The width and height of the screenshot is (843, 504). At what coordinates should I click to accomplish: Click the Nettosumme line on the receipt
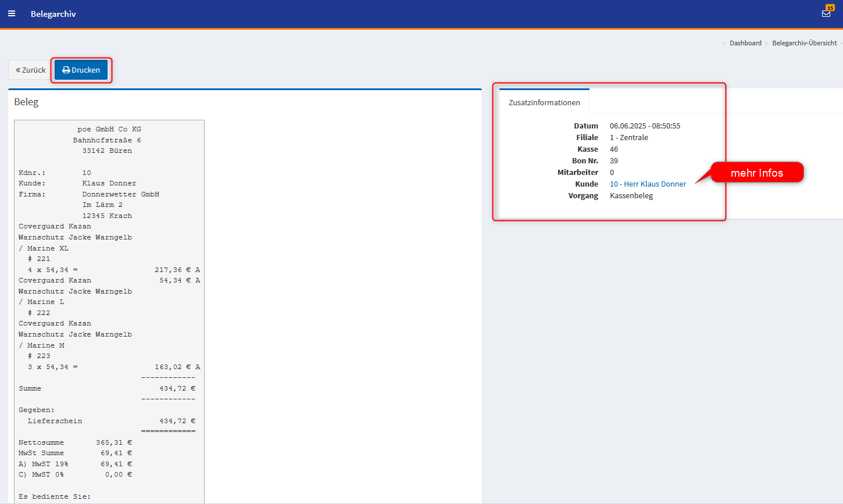pyautogui.click(x=41, y=442)
